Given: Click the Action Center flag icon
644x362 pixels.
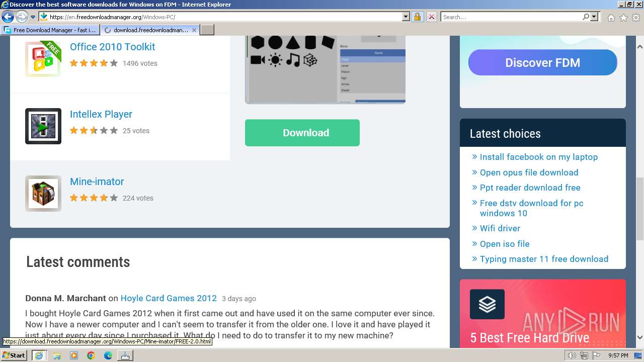Looking at the screenshot, I should pyautogui.click(x=597, y=355).
